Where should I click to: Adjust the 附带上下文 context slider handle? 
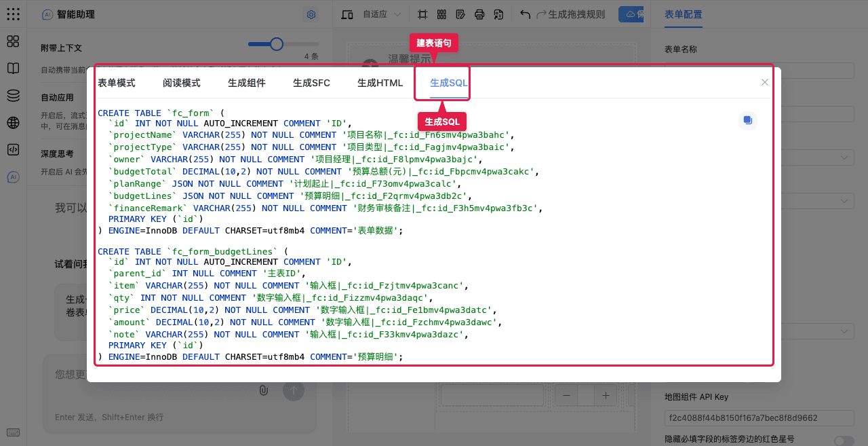pyautogui.click(x=277, y=44)
